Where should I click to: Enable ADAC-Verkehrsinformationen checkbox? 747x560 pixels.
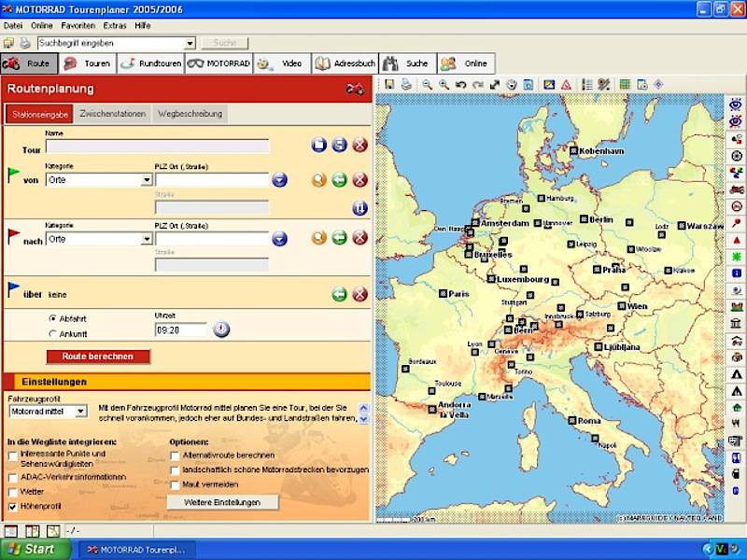[13, 477]
